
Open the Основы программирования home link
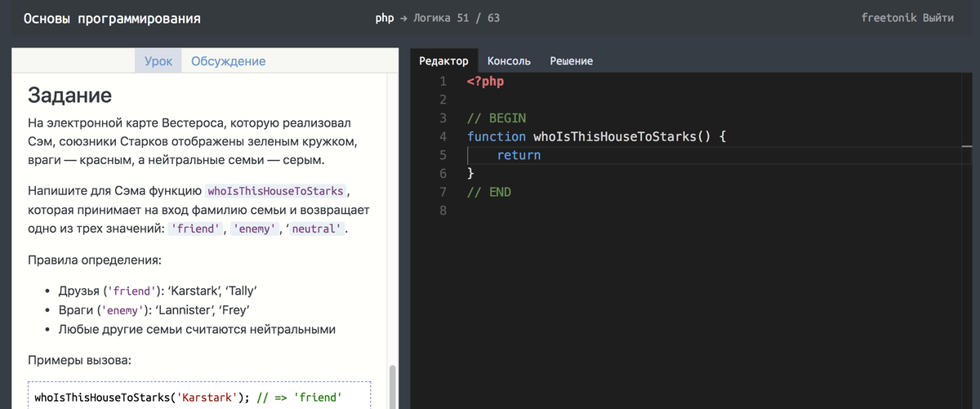[x=112, y=18]
